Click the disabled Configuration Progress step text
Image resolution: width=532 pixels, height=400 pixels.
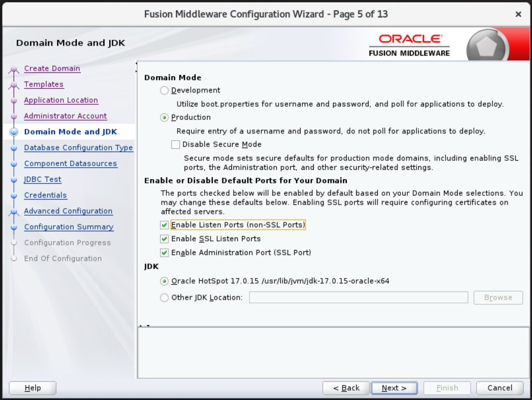coord(68,243)
